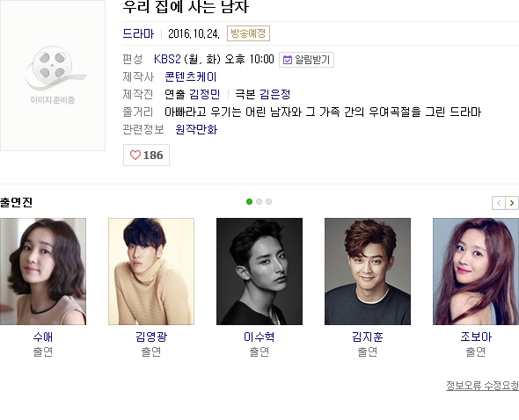Open the 드라마 category link

click(x=138, y=33)
